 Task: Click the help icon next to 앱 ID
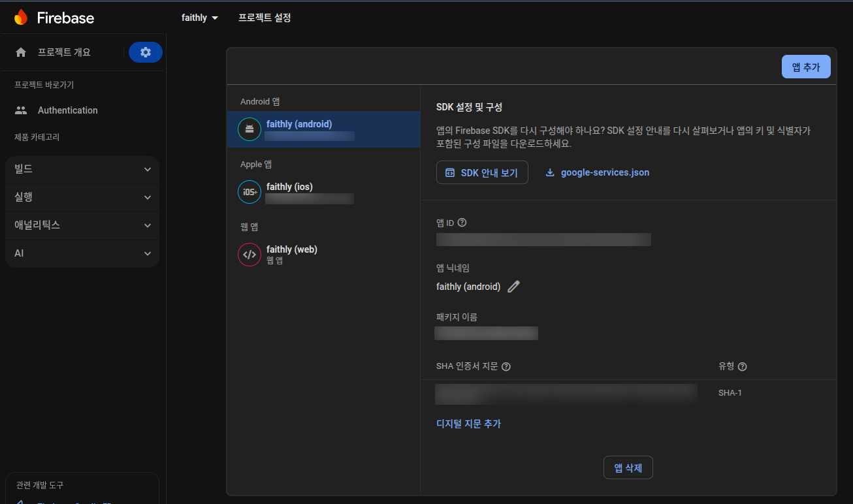coord(462,223)
